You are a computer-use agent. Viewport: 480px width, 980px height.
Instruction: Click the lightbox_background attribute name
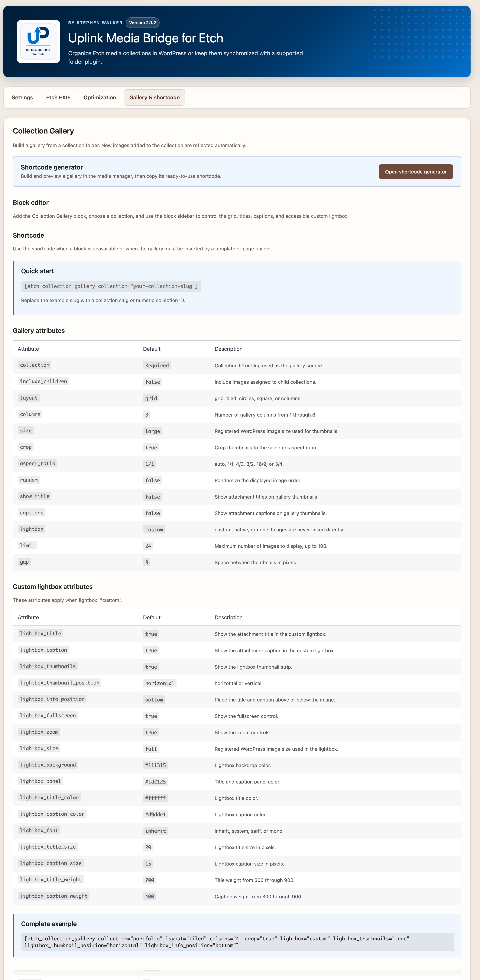click(x=48, y=765)
